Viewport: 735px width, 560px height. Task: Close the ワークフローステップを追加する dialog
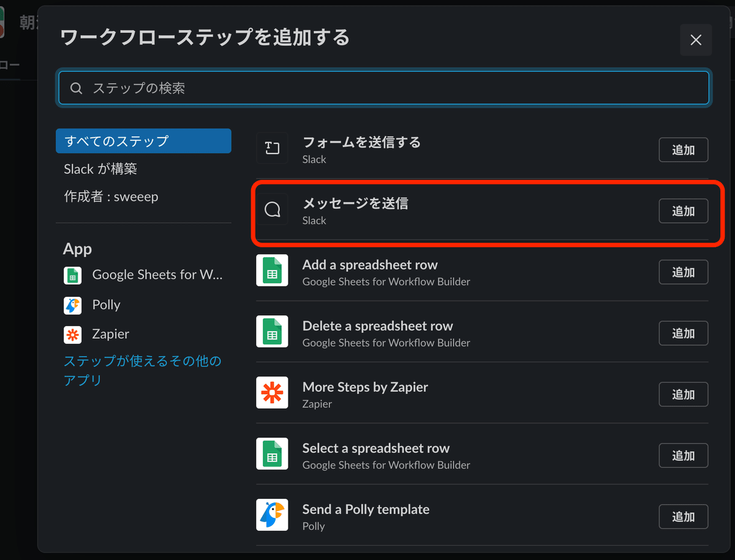(x=696, y=40)
